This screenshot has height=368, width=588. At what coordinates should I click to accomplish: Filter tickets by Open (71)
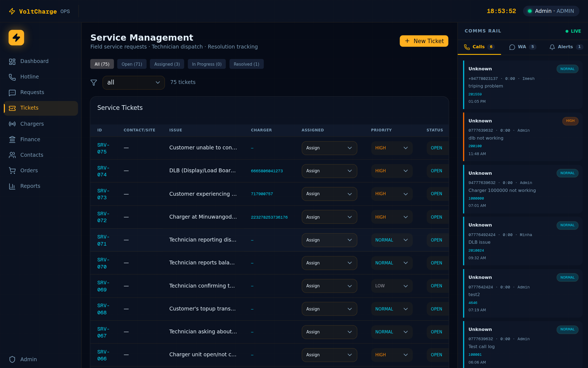point(132,64)
